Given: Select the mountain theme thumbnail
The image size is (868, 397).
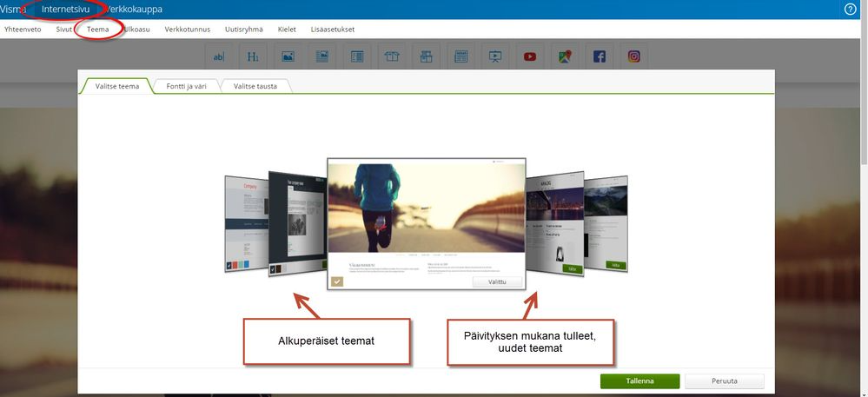Looking at the screenshot, I should [x=606, y=223].
